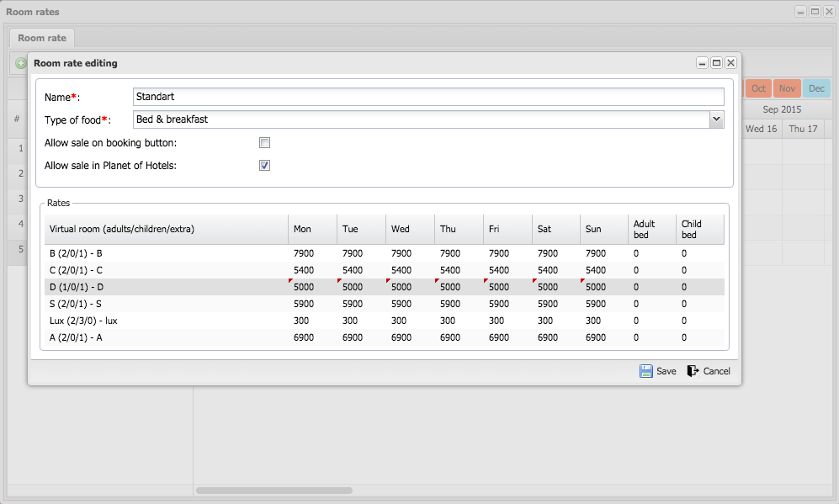Select row Lux (2/3/0) - lux

click(385, 321)
